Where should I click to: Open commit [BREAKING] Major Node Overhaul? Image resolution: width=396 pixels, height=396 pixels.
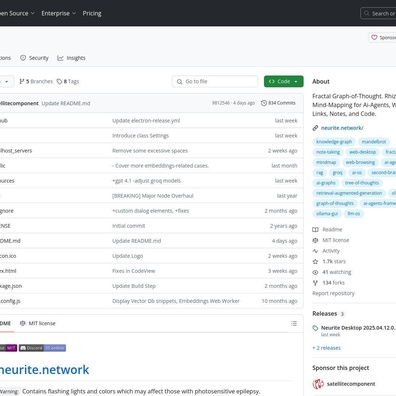153,196
